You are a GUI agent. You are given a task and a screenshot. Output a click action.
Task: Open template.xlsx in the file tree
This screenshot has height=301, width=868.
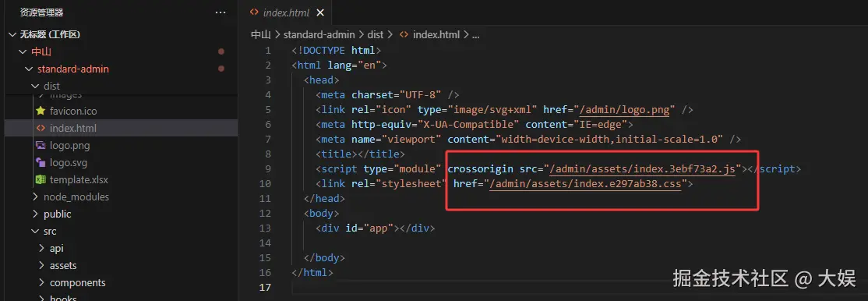click(79, 180)
